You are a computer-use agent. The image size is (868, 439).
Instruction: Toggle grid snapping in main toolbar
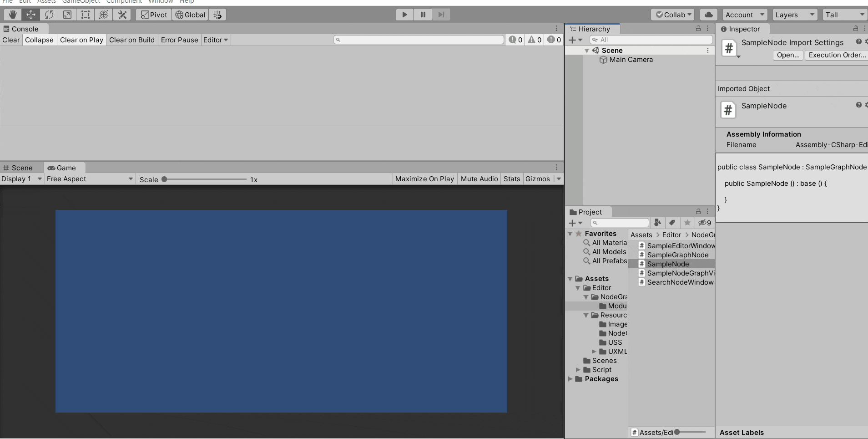(x=217, y=15)
